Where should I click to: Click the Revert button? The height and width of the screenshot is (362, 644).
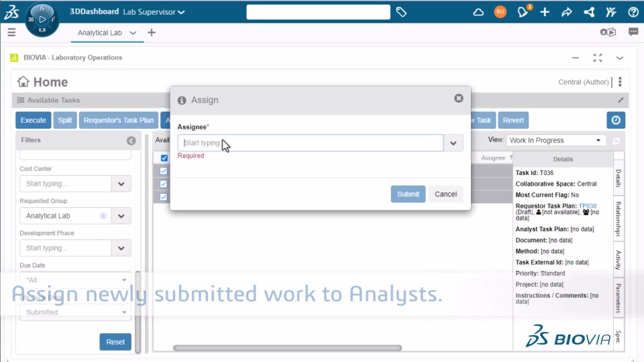point(513,120)
